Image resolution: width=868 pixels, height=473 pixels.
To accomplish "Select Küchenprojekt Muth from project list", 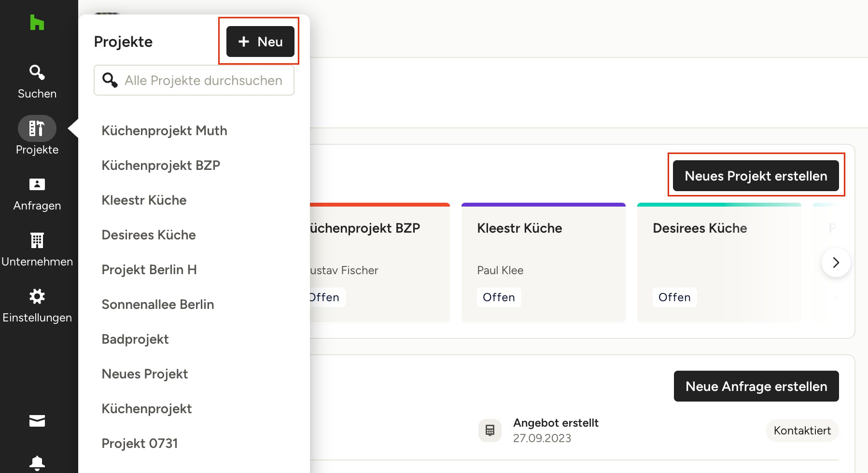I will click(x=164, y=131).
